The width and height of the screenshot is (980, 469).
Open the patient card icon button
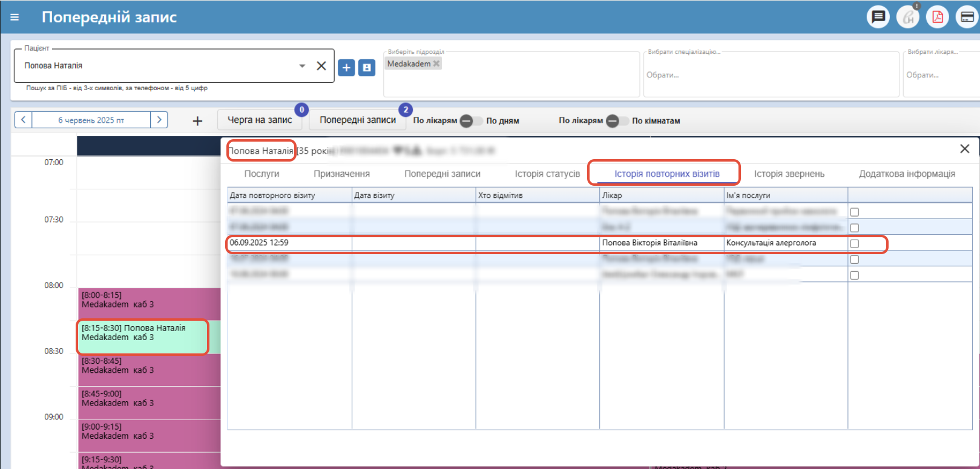click(367, 68)
